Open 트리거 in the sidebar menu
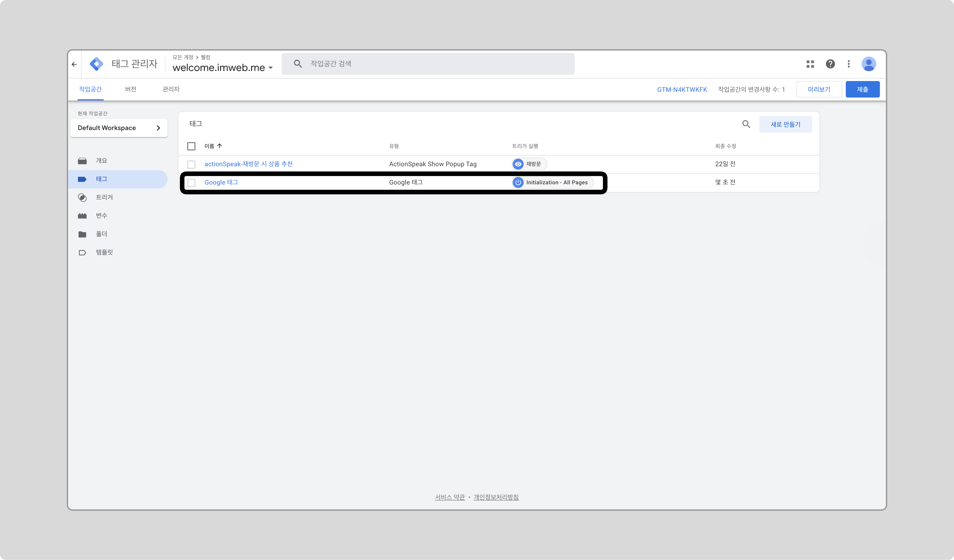This screenshot has height=560, width=954. tap(118, 198)
